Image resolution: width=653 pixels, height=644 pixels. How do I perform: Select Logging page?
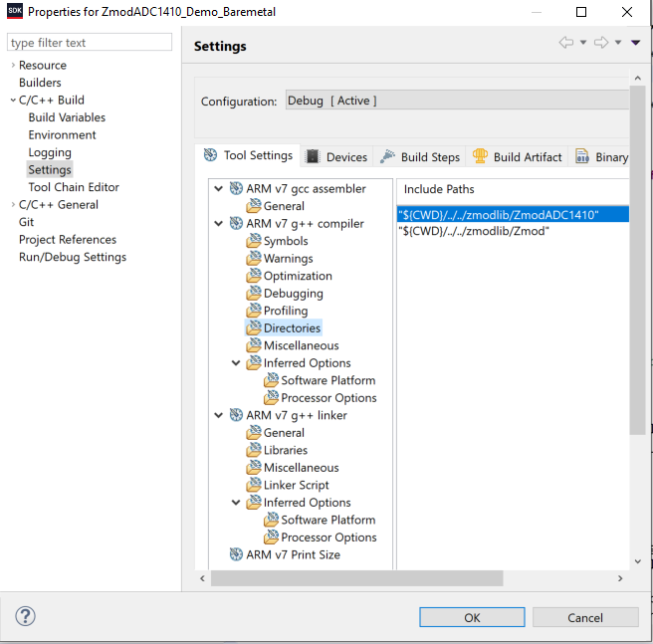point(50,152)
